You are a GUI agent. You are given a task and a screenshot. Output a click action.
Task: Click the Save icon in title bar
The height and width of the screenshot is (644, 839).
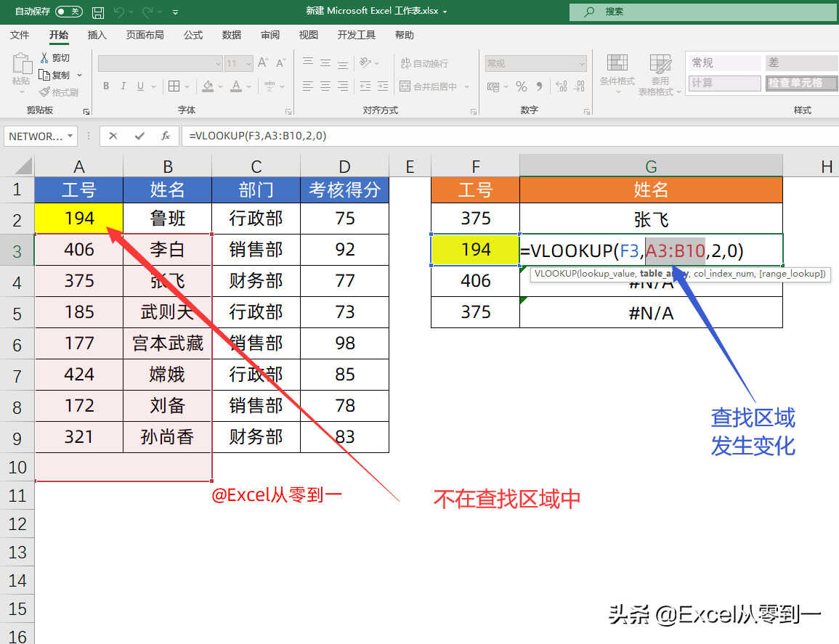tap(97, 12)
